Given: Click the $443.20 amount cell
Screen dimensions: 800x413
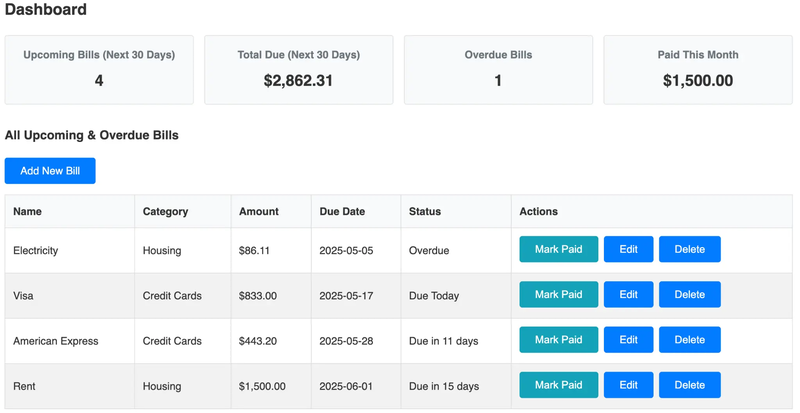Looking at the screenshot, I should tap(271, 341).
